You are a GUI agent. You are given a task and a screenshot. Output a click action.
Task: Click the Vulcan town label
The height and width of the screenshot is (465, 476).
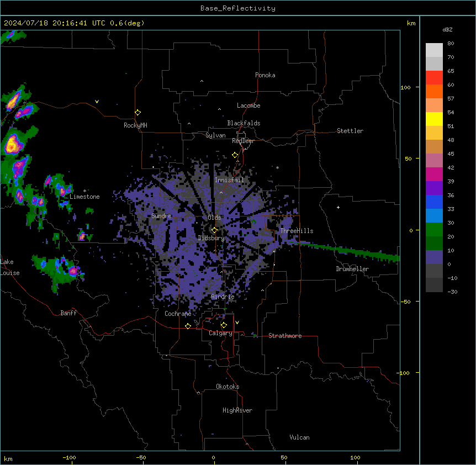pos(300,437)
